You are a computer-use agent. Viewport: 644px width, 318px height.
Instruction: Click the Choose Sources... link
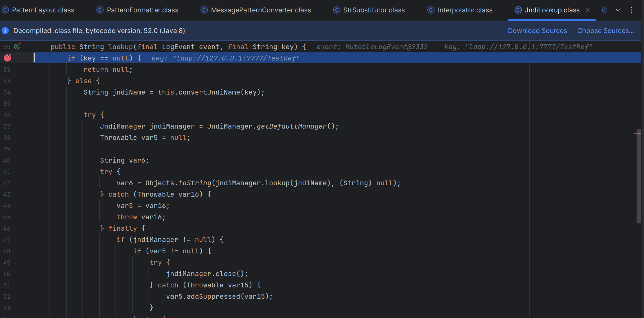click(x=606, y=31)
